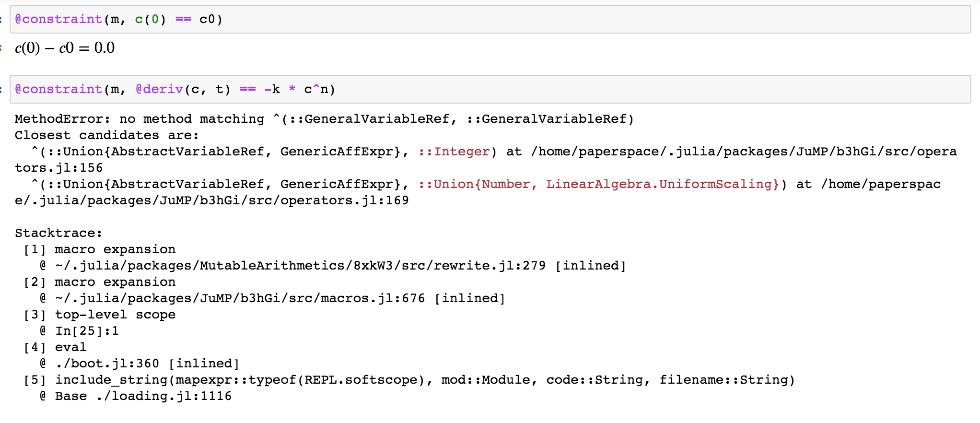This screenshot has height=423, width=980.
Task: Click the 'Base ./loading.jl:1116' line
Action: 136,396
